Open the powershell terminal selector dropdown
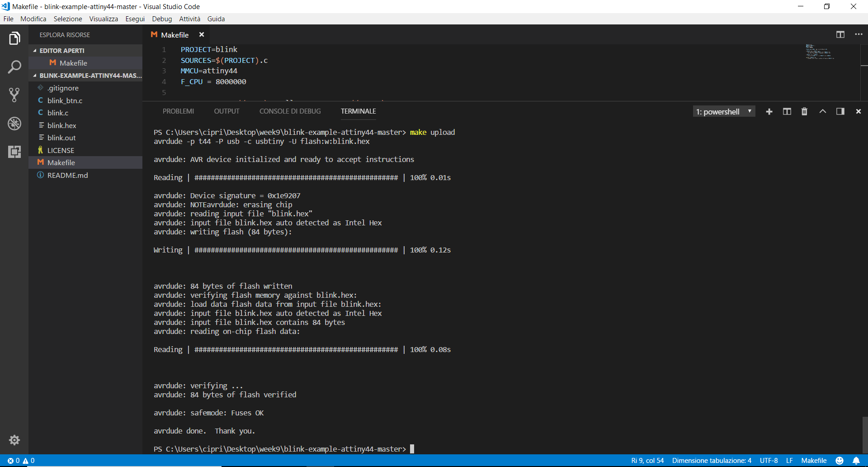 click(724, 112)
